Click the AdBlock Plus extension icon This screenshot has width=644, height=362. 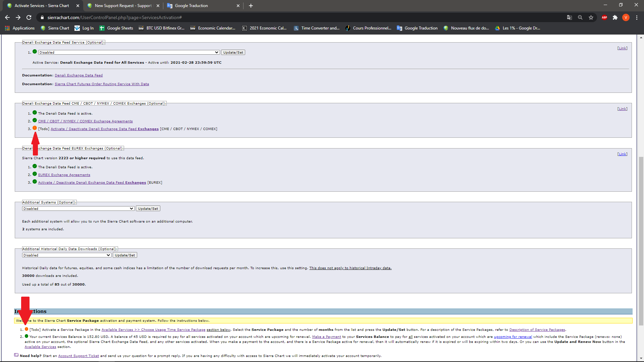click(x=604, y=17)
